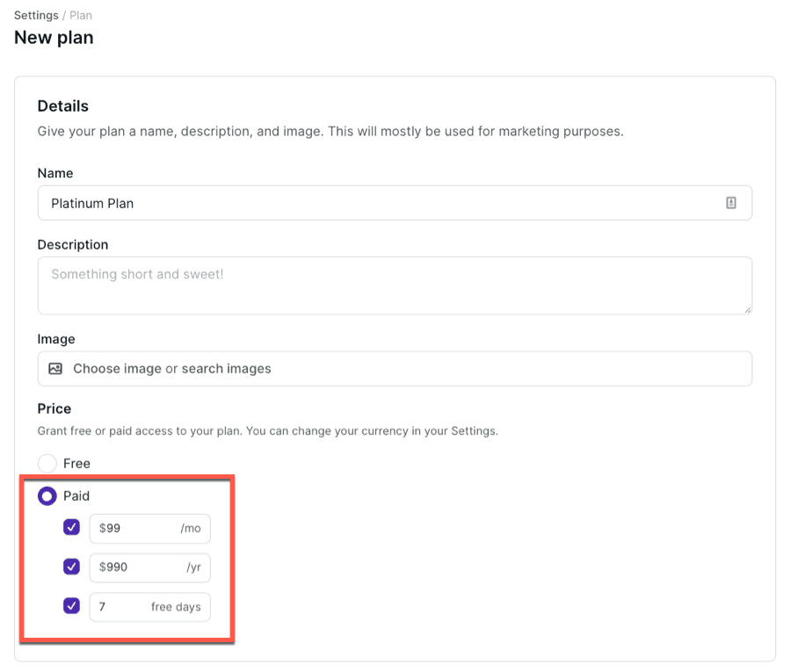Select the Free radio button
The image size is (791, 672).
(47, 464)
